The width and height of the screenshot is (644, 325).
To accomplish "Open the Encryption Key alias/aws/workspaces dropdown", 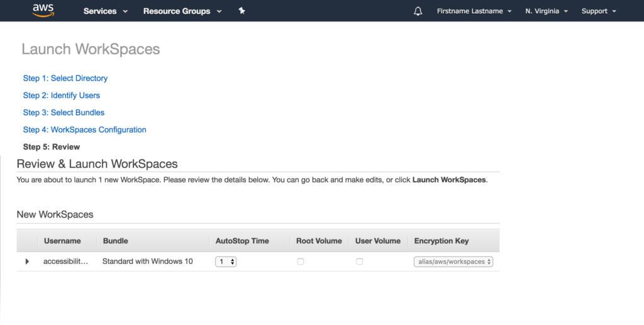I will pyautogui.click(x=453, y=262).
